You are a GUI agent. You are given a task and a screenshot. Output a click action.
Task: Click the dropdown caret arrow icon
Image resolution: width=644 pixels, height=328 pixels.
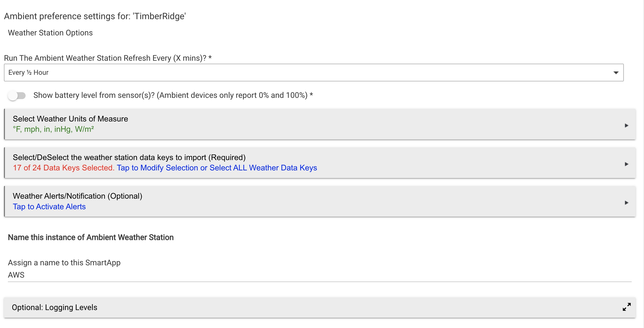[616, 73]
